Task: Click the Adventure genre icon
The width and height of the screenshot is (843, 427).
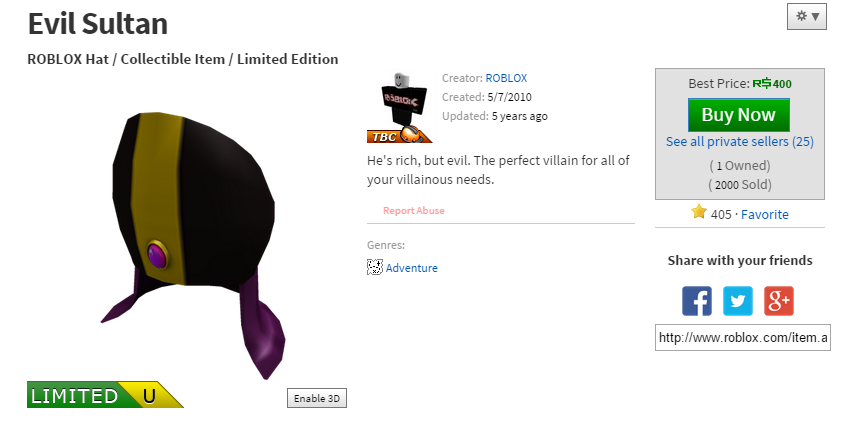Action: 375,267
